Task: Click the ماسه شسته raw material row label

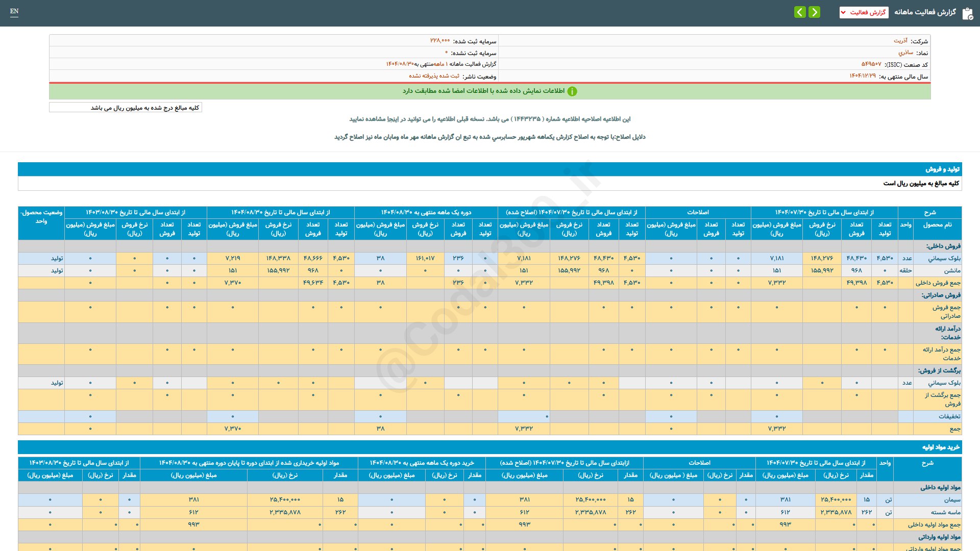Action: pyautogui.click(x=945, y=512)
